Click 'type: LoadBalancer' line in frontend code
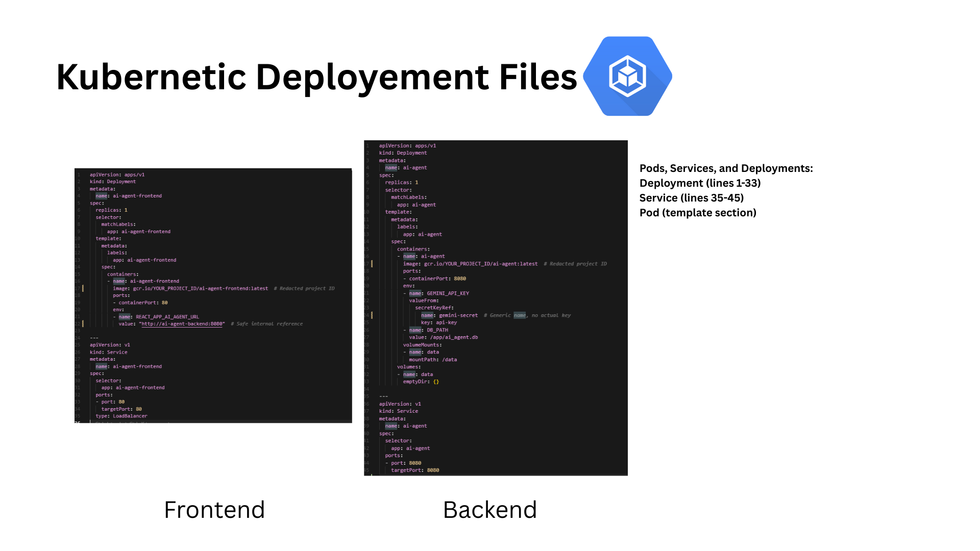This screenshot has width=980, height=551. pyautogui.click(x=121, y=416)
